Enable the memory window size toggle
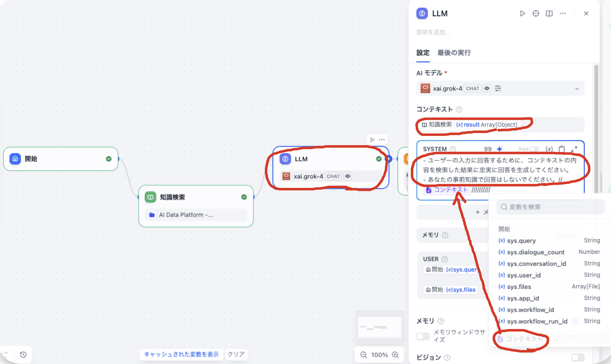The height and width of the screenshot is (364, 611). coord(423,336)
